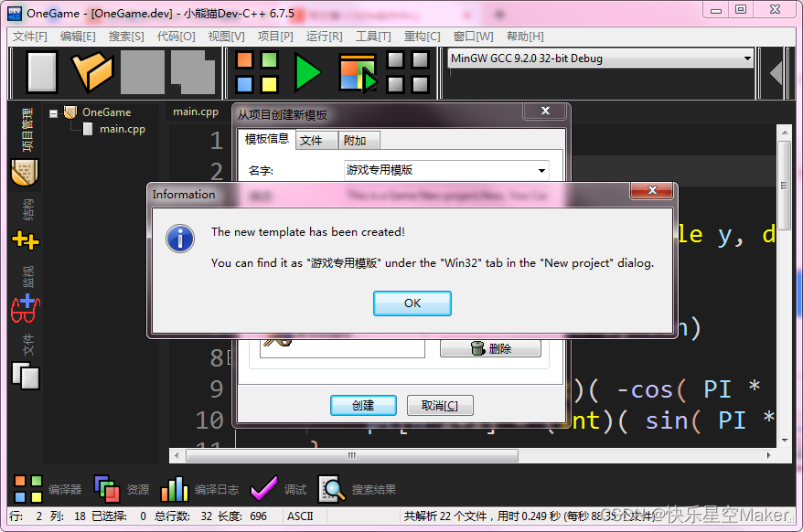The image size is (803, 532).
Task: Minimize the Dev-C++ main window
Action: [716, 9]
